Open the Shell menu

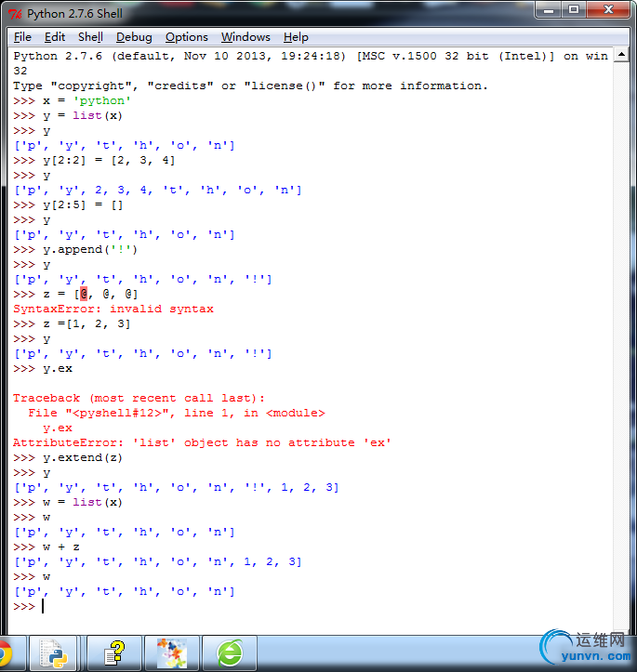point(90,37)
